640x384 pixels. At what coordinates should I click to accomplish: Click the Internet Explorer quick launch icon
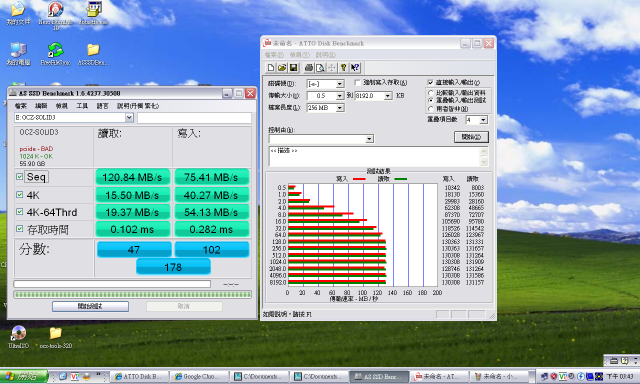point(62,376)
